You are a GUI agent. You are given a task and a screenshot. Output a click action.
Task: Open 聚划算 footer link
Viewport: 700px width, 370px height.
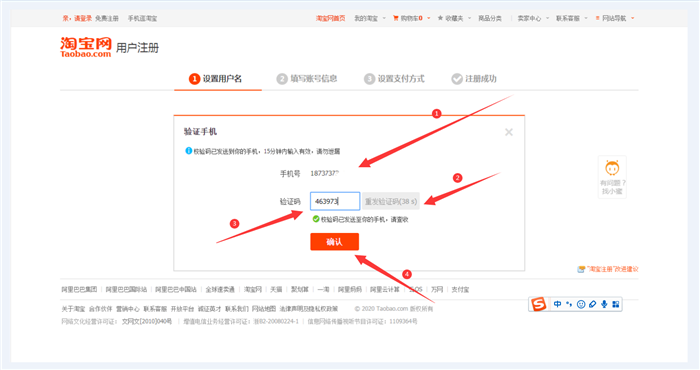300,290
